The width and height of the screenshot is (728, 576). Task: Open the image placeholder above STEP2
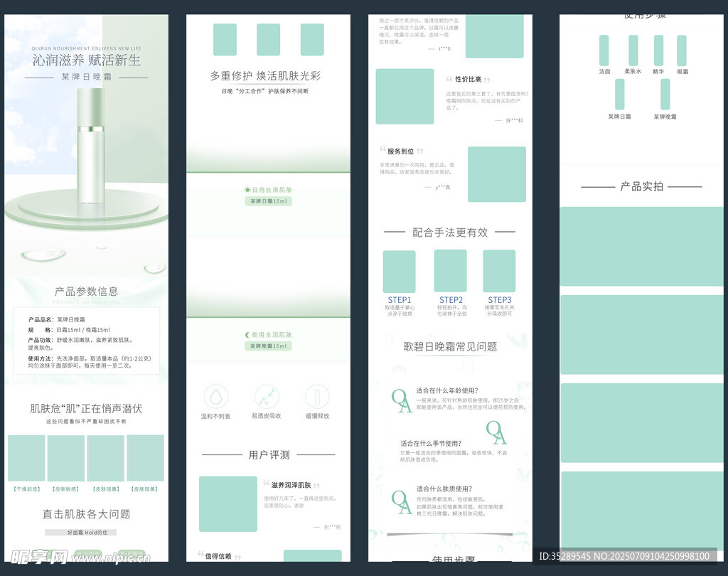[x=450, y=271]
